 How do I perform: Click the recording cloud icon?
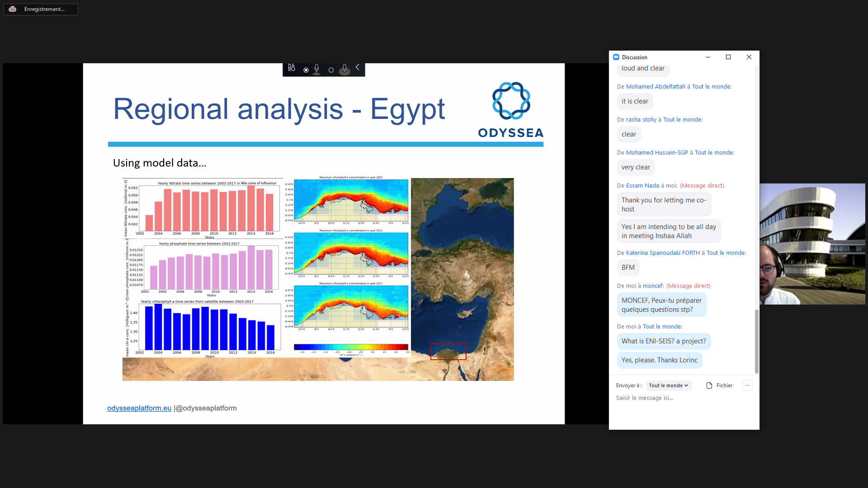13,9
